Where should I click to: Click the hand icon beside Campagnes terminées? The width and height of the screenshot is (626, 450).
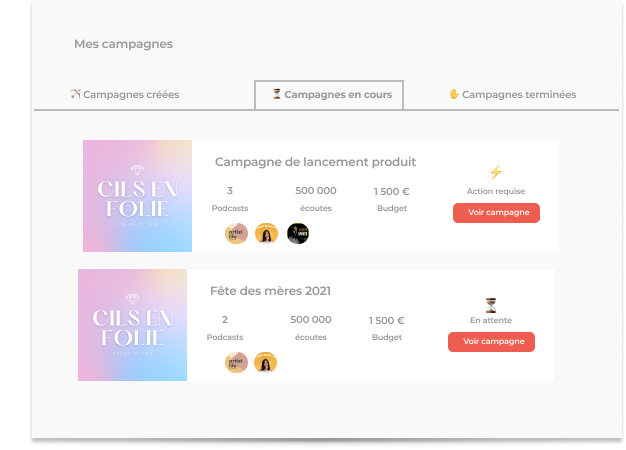[454, 94]
